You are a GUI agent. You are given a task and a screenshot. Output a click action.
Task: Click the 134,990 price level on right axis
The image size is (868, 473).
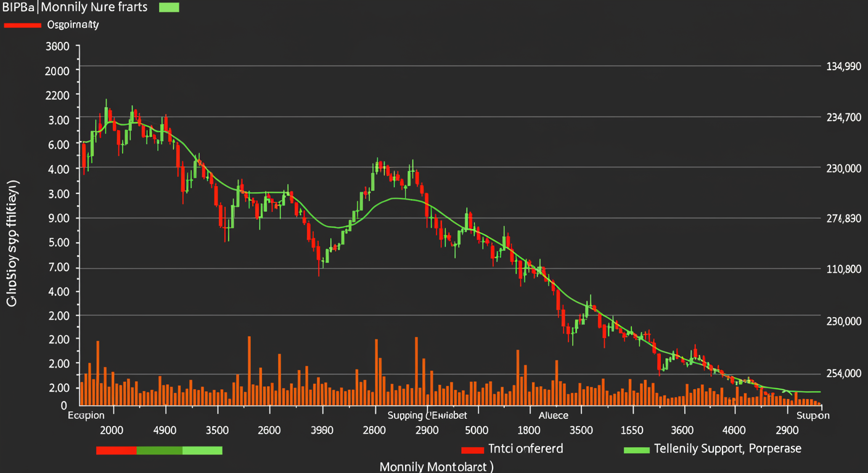pos(842,66)
